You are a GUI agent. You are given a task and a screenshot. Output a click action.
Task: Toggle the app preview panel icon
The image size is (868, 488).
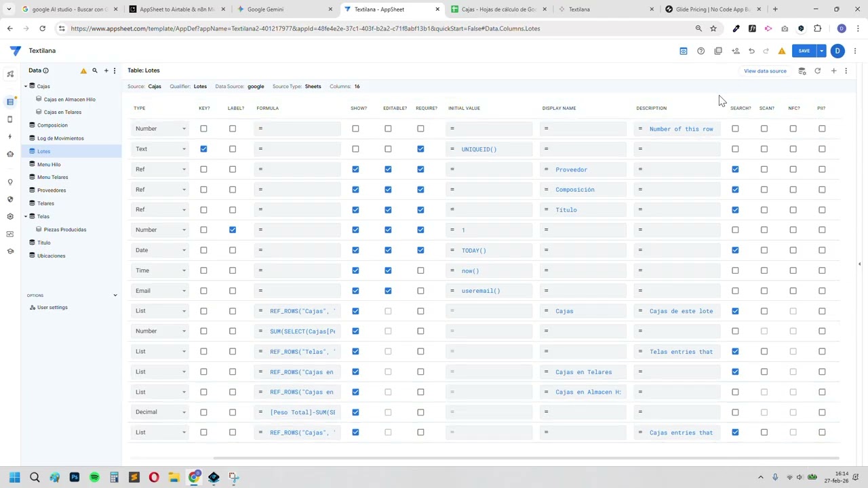[x=684, y=51]
